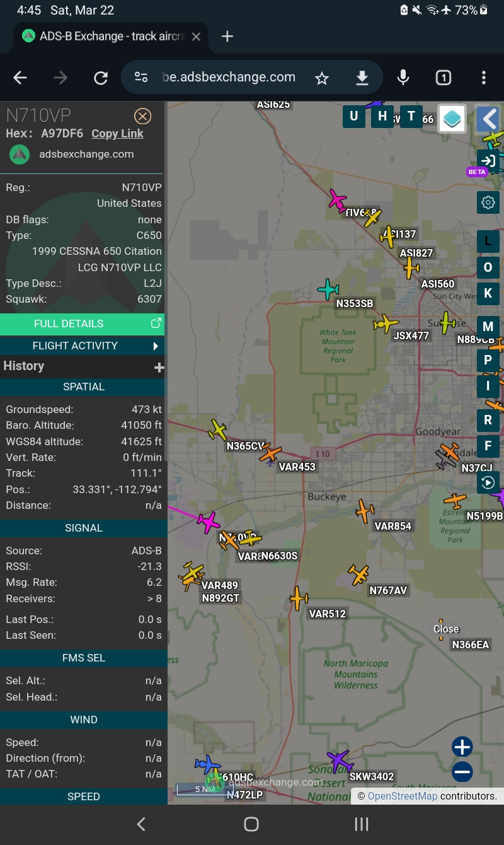
Task: Open browser three-dot menu
Action: coord(484,78)
